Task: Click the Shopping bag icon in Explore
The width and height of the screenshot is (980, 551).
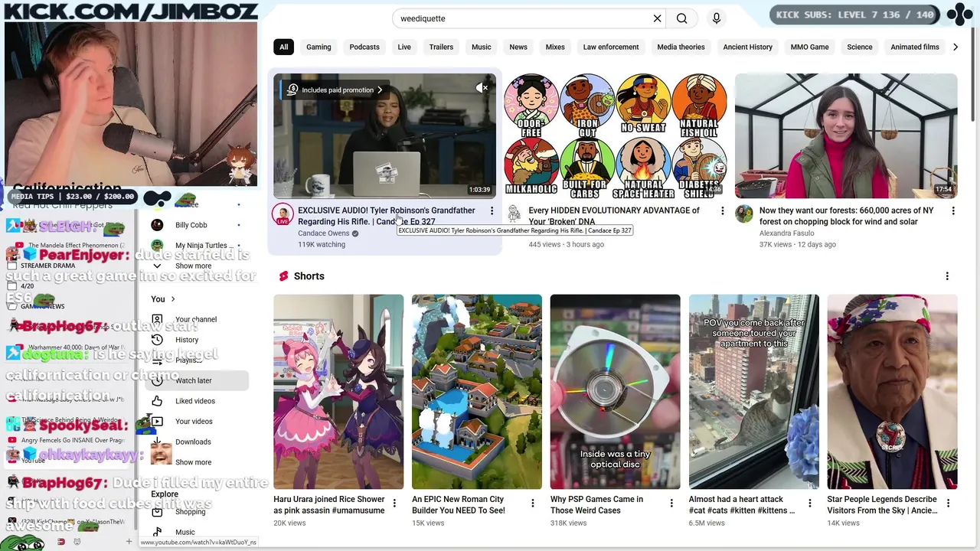Action: pos(157,512)
